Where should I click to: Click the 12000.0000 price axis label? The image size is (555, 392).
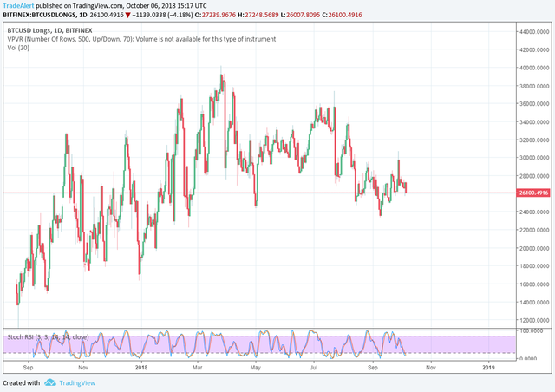click(x=534, y=320)
